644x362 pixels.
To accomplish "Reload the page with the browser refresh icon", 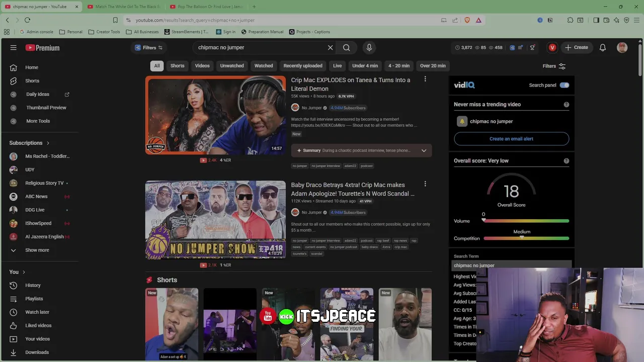I will [27, 20].
